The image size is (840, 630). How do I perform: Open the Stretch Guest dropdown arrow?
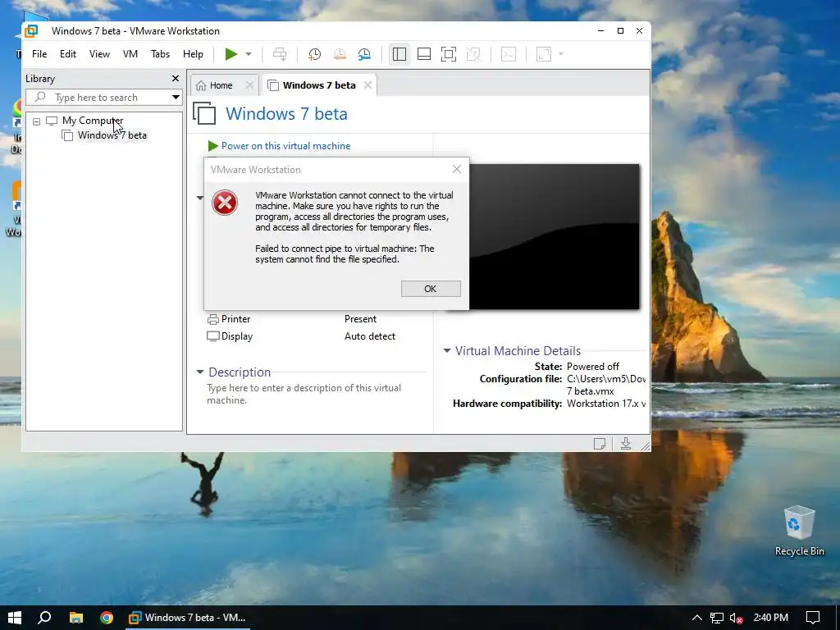[x=561, y=54]
